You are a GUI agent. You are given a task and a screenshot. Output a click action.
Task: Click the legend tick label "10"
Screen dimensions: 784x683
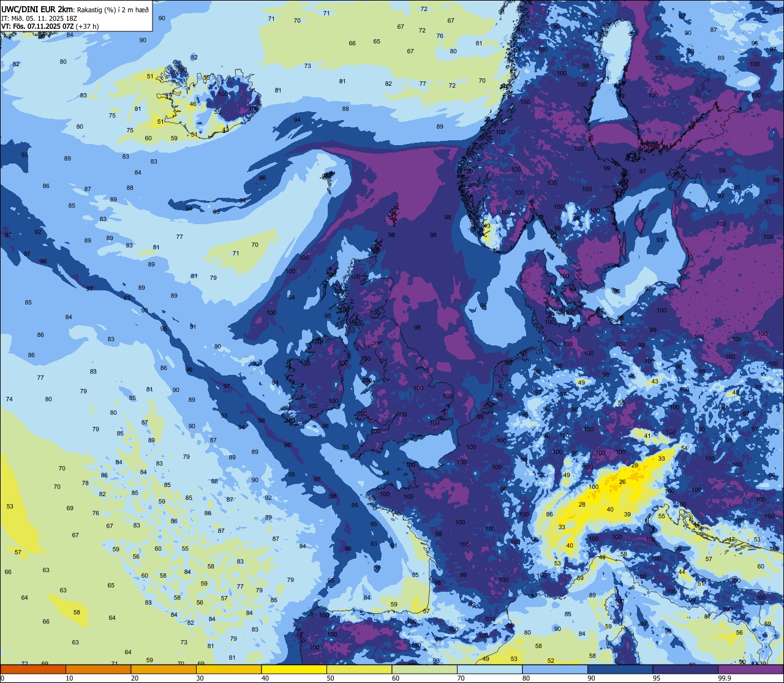point(69,678)
